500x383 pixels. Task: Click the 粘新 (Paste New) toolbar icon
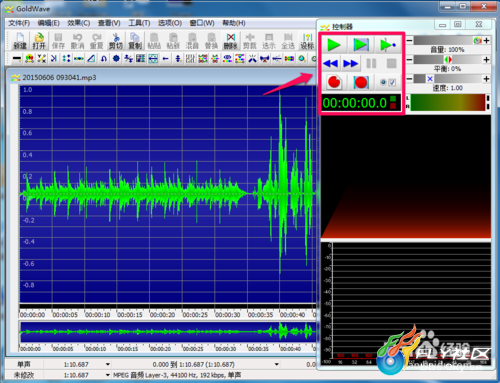173,41
